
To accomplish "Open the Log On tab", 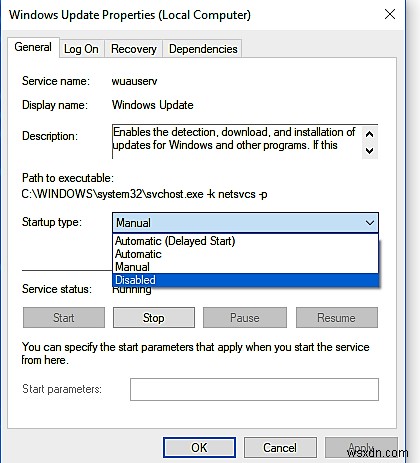I will [x=81, y=49].
